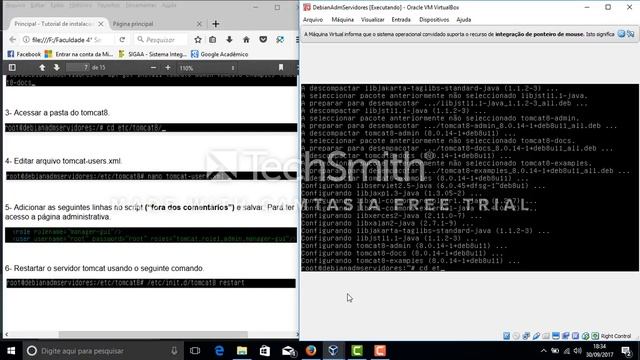This screenshot has height=360, width=640.
Task: Suppress future mouse integration messages
Action: pyautogui.click(x=631, y=34)
